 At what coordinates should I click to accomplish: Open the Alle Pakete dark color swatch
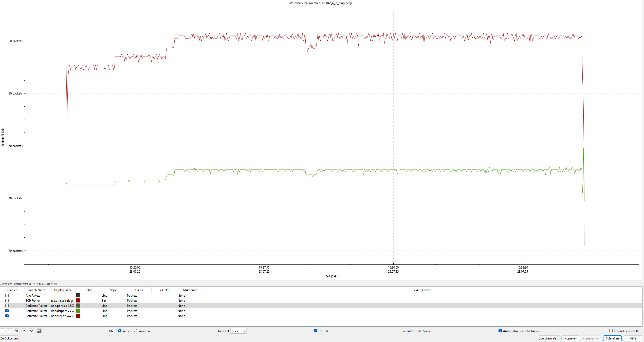point(78,296)
